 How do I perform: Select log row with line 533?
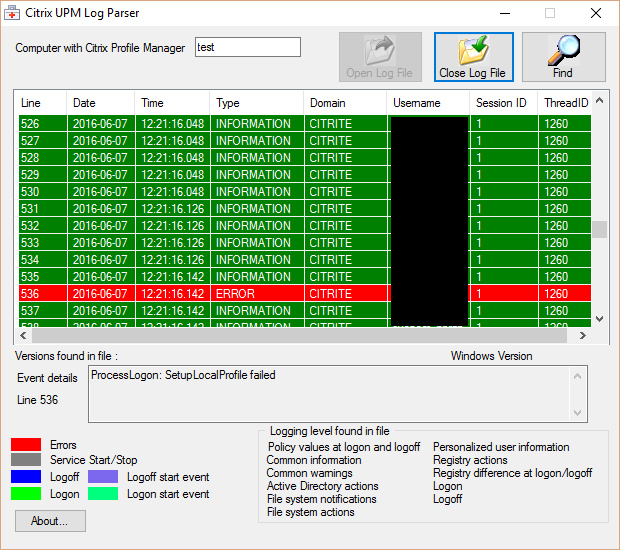(305, 242)
